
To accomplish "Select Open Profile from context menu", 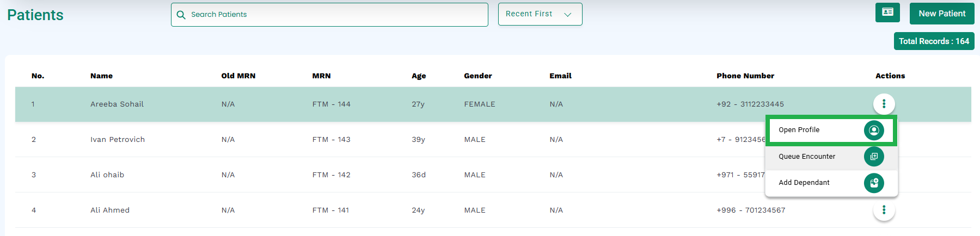I will pos(831,130).
